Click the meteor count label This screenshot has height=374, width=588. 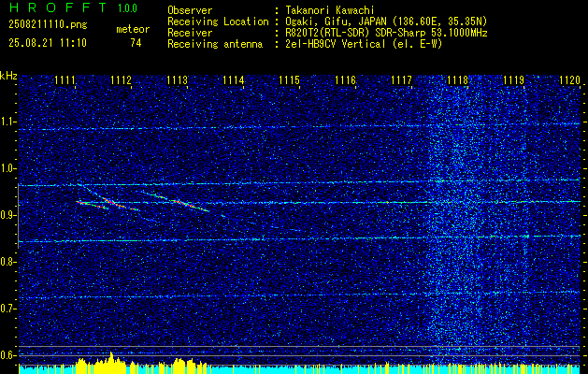click(x=133, y=29)
